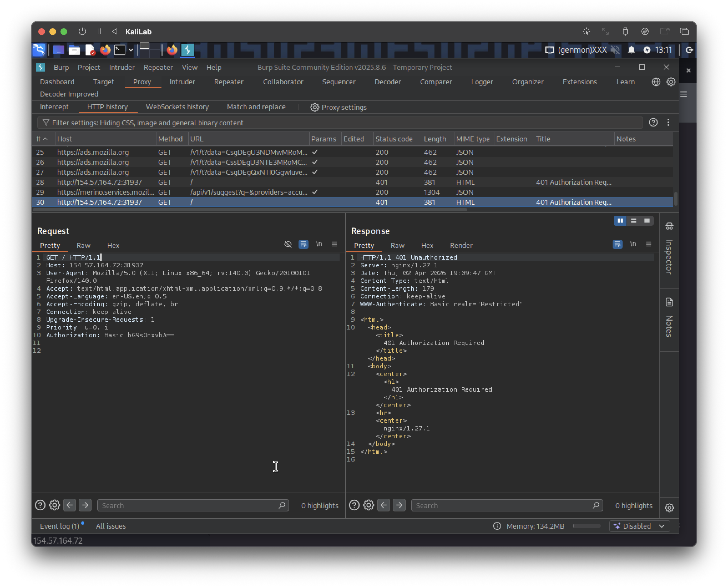Click request search settings gear icon
The image size is (728, 588).
tap(55, 505)
